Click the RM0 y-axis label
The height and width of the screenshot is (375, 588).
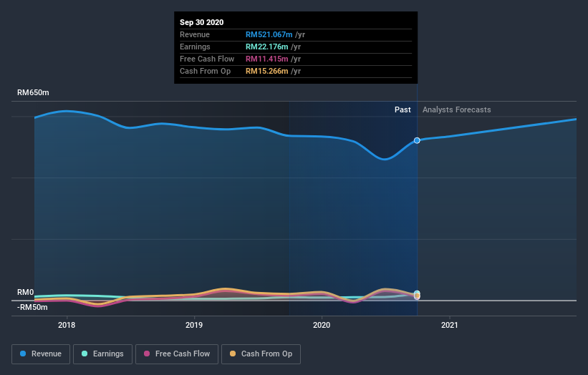(26, 292)
